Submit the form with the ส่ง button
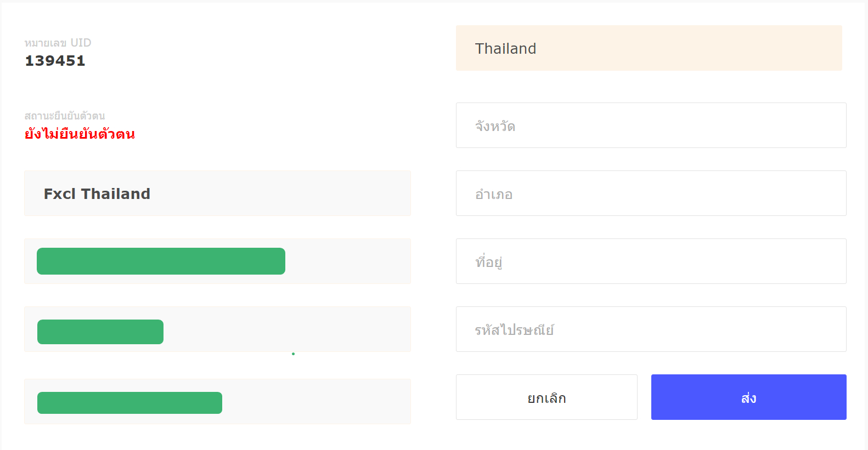Viewport: 868px width, 450px height. (x=748, y=397)
